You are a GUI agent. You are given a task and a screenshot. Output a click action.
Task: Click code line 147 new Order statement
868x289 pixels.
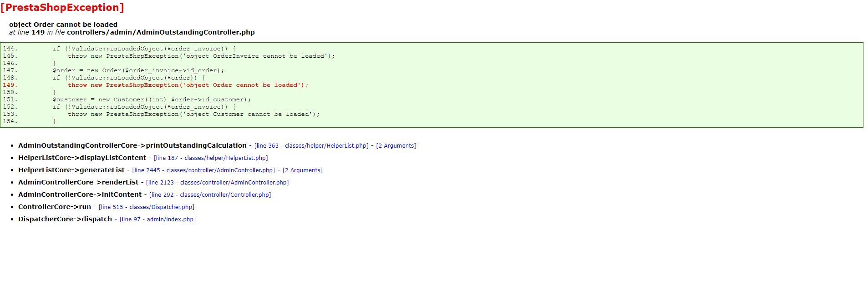[138, 70]
